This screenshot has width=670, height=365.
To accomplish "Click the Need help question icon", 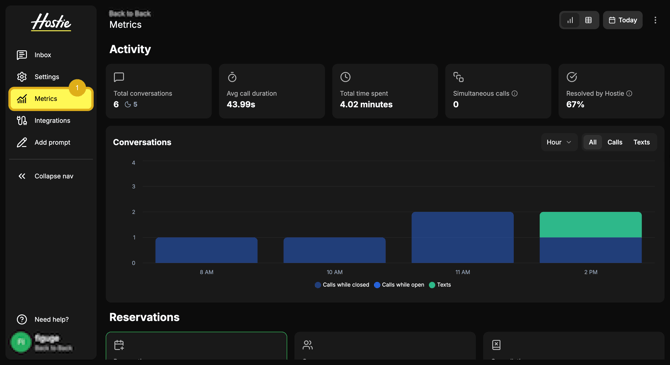I will [x=22, y=319].
